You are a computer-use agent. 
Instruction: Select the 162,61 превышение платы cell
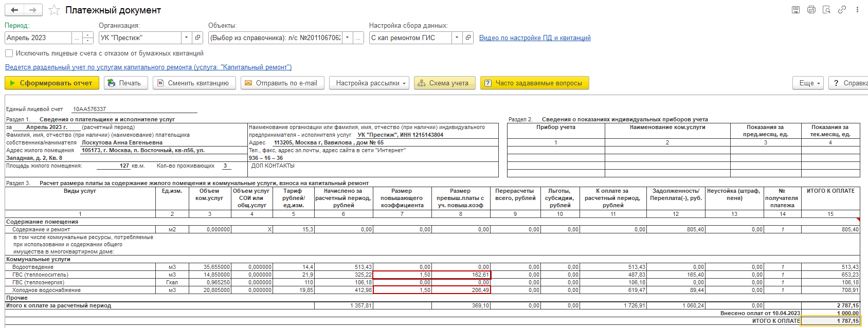pos(461,275)
